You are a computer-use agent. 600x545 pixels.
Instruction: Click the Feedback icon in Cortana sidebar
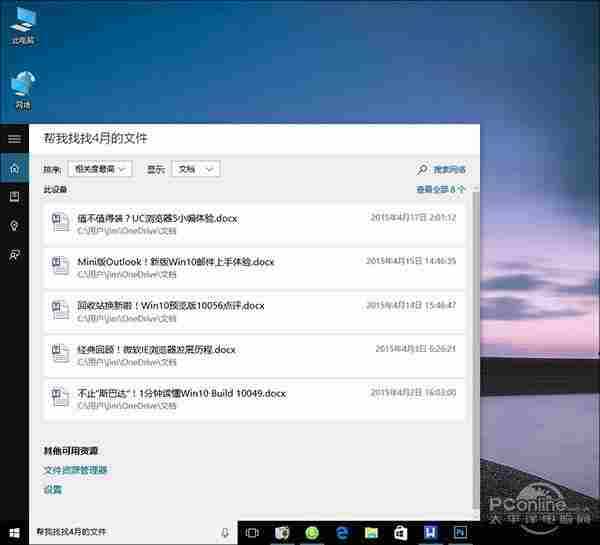point(14,255)
